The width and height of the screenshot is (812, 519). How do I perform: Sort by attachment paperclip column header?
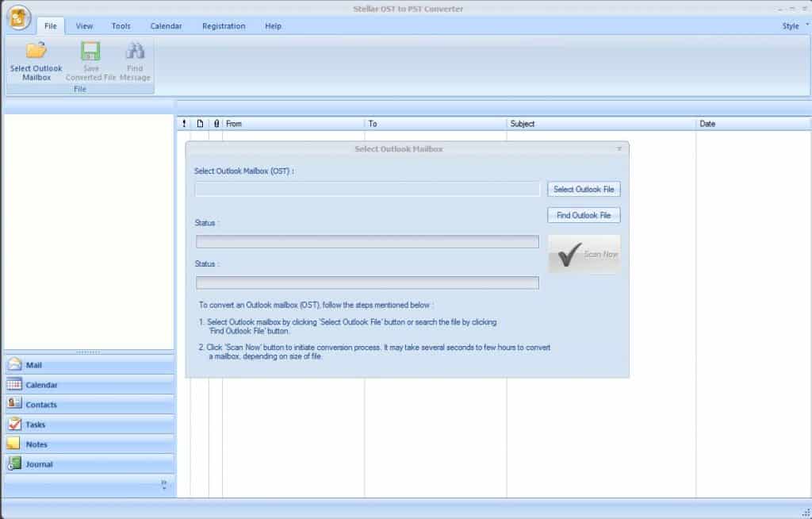point(216,123)
